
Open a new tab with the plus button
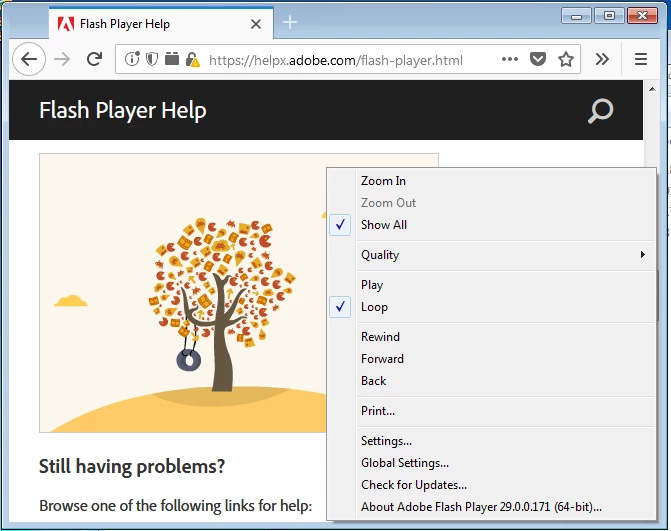click(x=290, y=22)
